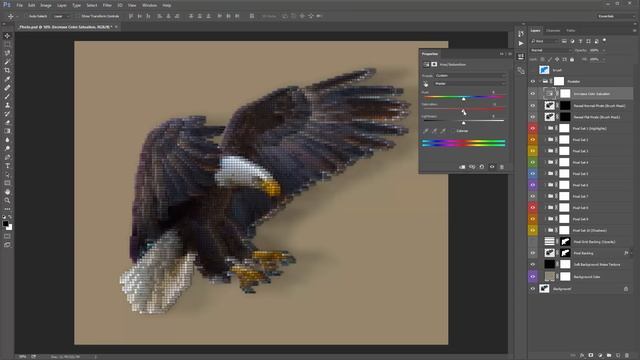Click the Pixel Backing layer mask thumbnail
Image resolution: width=640 pixels, height=360 pixels.
click(x=565, y=253)
